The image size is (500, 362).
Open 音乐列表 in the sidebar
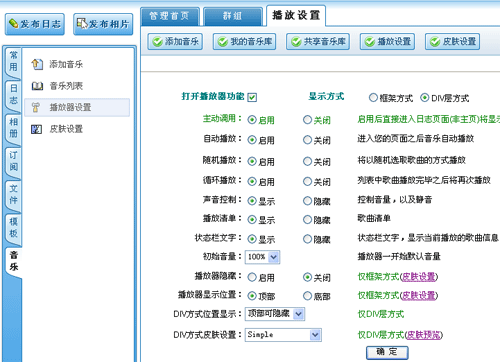66,86
